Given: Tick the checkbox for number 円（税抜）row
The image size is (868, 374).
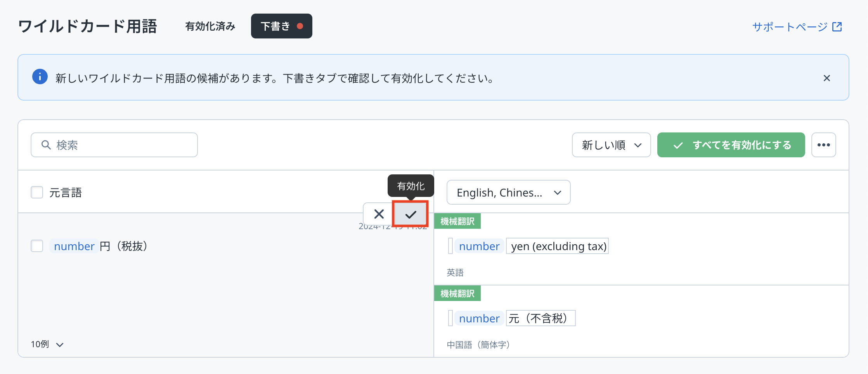Looking at the screenshot, I should point(37,246).
